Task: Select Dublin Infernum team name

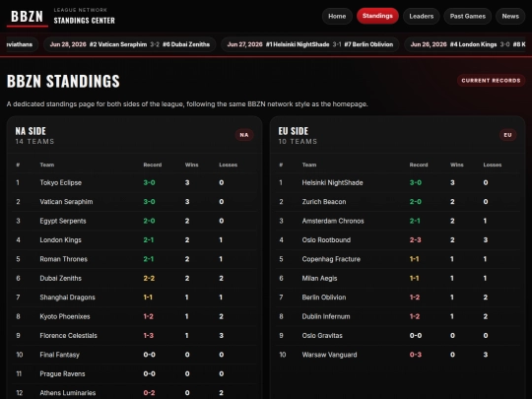Action: click(326, 316)
